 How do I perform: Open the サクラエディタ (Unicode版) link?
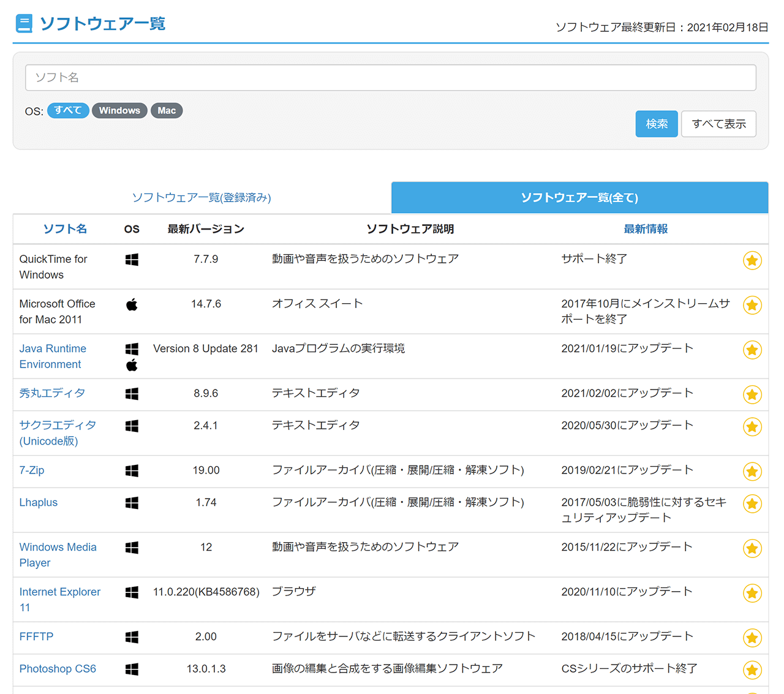click(x=58, y=433)
